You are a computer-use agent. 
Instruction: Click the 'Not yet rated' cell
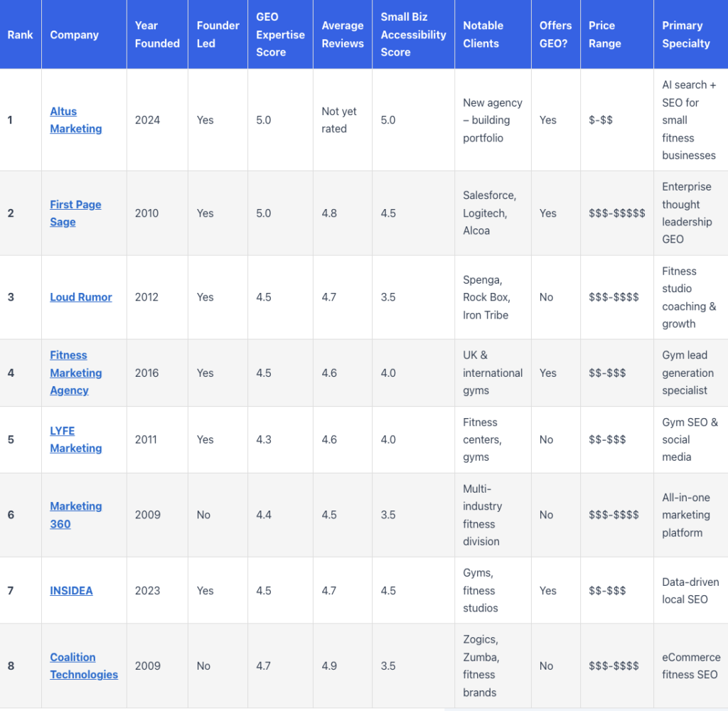(x=339, y=120)
